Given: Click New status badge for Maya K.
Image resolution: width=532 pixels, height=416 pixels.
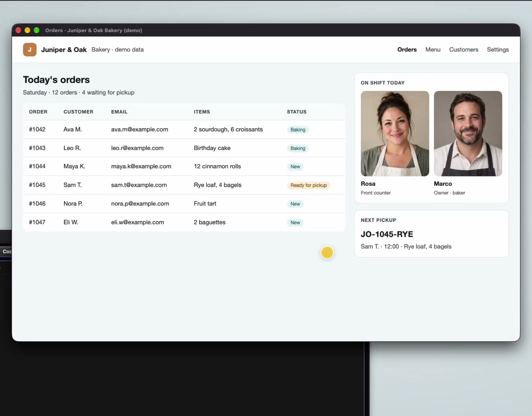Looking at the screenshot, I should 295,166.
